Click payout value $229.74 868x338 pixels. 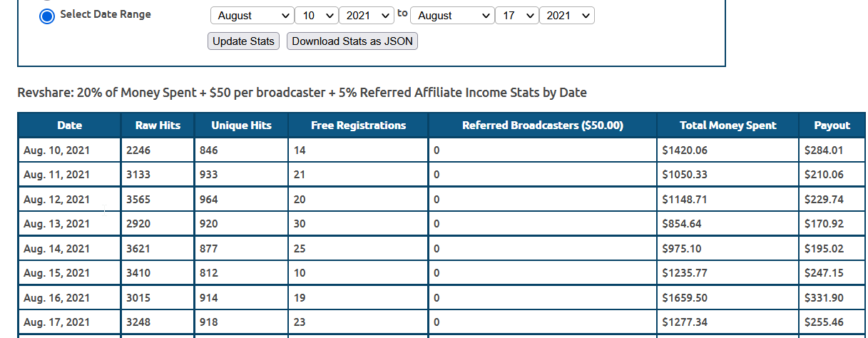coord(824,200)
